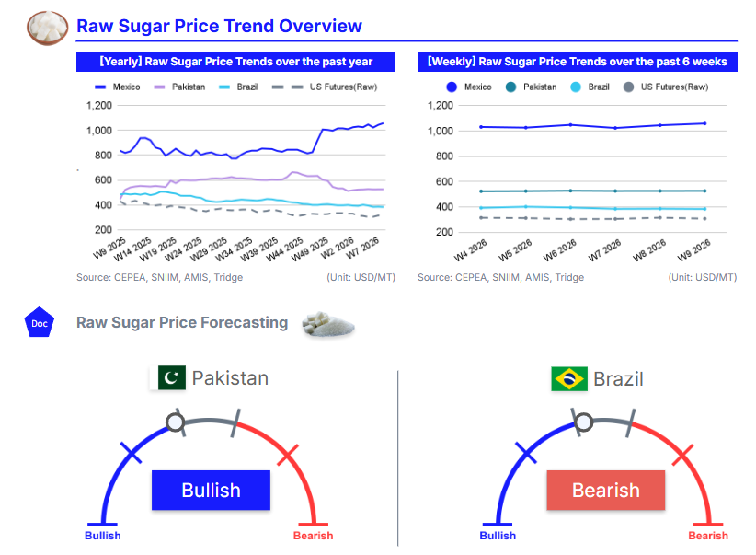The image size is (756, 555).
Task: Toggle Pakistan series in yearly chart legend
Action: pos(179,87)
